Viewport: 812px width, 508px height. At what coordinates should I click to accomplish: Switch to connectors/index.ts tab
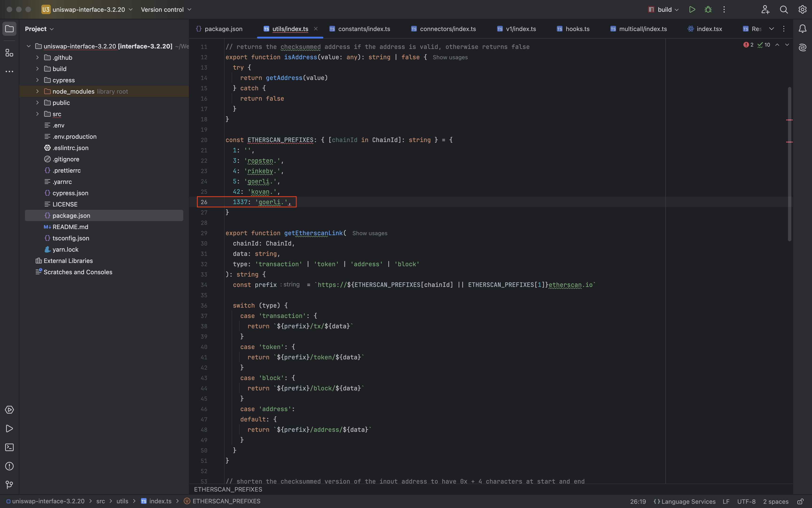click(443, 29)
